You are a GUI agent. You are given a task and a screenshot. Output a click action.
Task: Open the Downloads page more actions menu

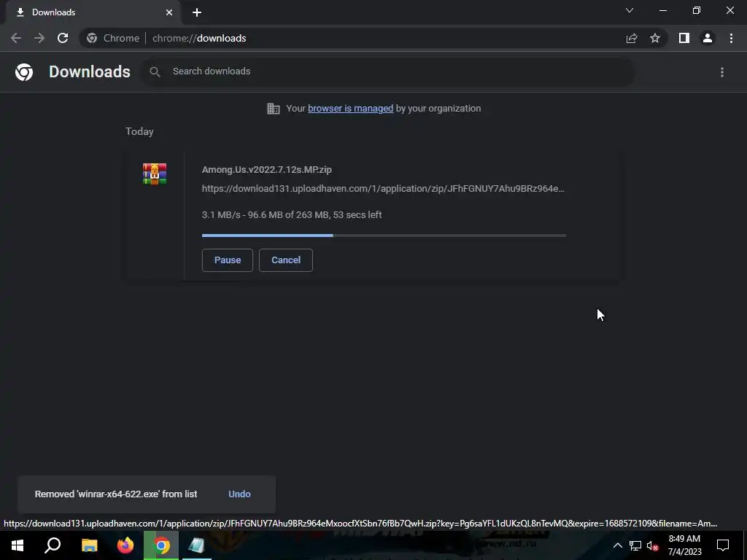click(x=722, y=72)
